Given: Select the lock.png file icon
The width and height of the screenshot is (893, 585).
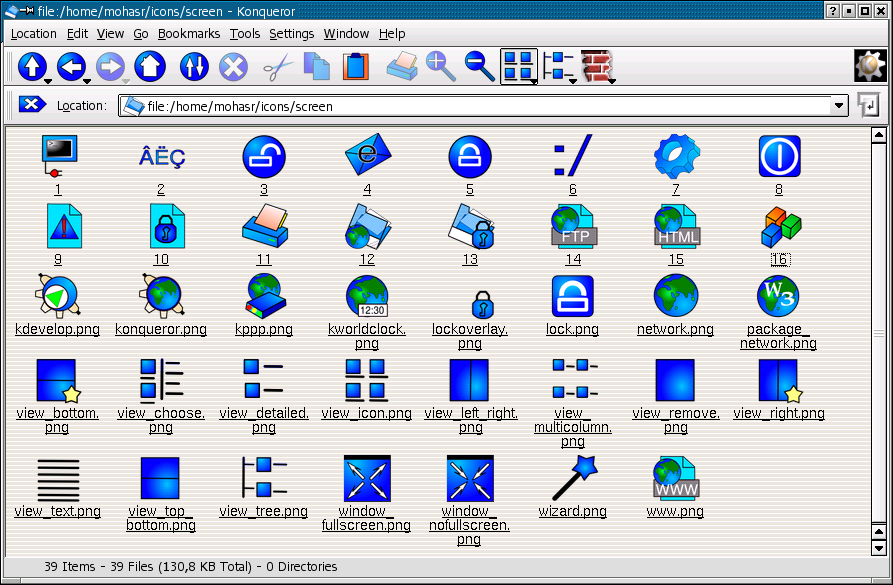Looking at the screenshot, I should tap(573, 296).
